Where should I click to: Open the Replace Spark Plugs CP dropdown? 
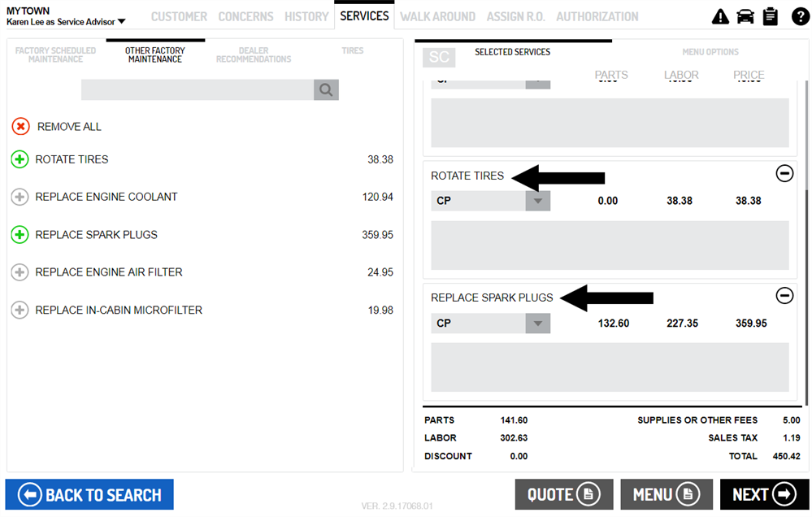tap(537, 324)
